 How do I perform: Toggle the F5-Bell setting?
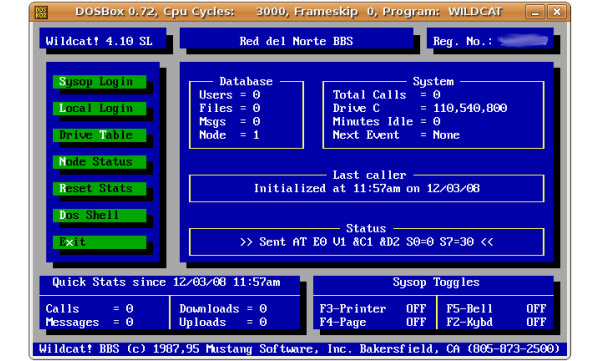[496, 309]
